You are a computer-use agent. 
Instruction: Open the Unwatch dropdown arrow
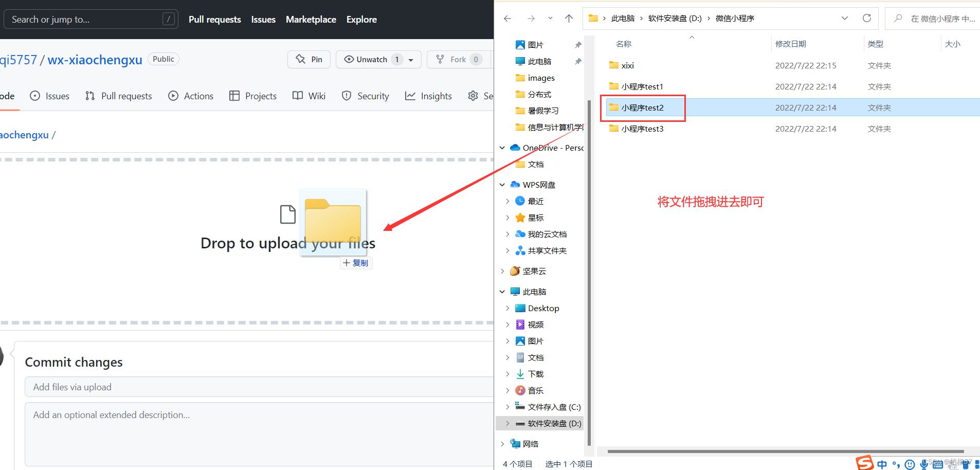[411, 60]
